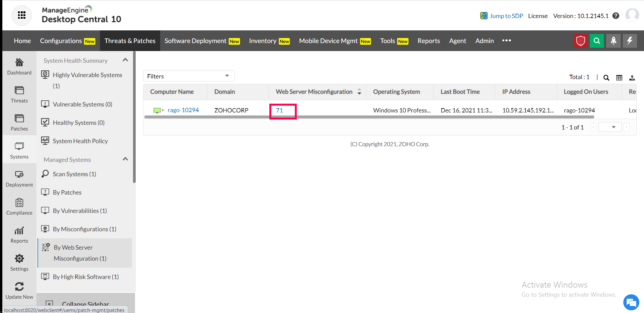644x313 pixels.
Task: Click the live chat bubble icon
Action: click(x=631, y=302)
